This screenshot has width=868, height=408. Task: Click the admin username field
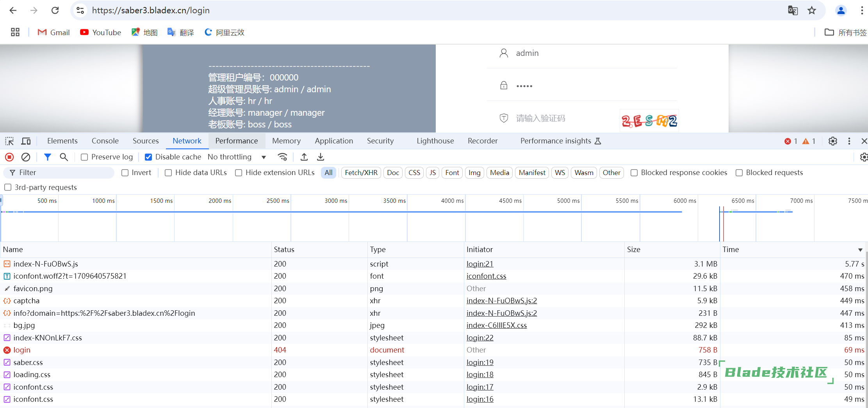[x=582, y=53]
